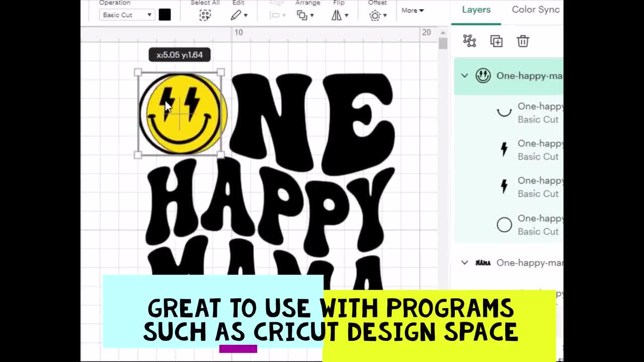Click the smiley face group thumbnail
This screenshot has height=362, width=644.
(x=483, y=75)
